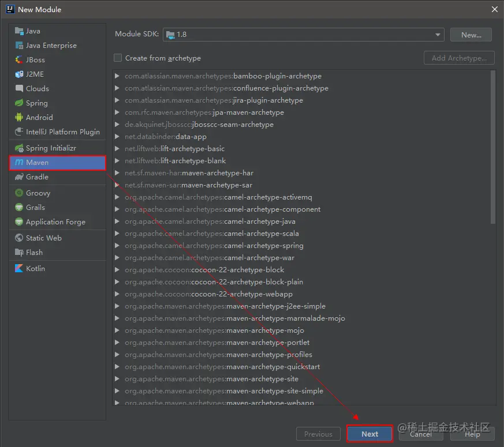Pick the IntelliJ Platform Plugin icon
Screen dimensions: 504x447
click(x=19, y=132)
